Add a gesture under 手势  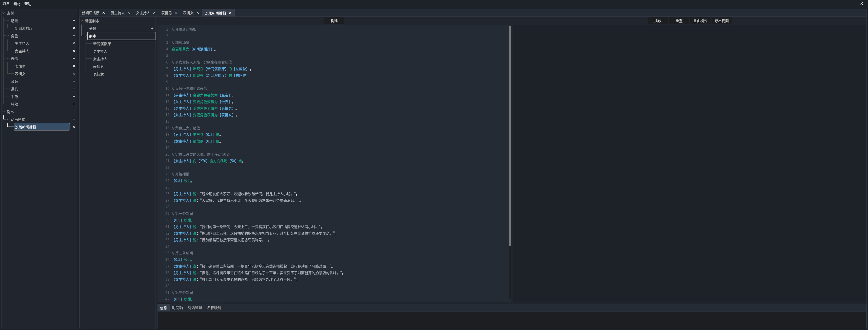point(74,97)
